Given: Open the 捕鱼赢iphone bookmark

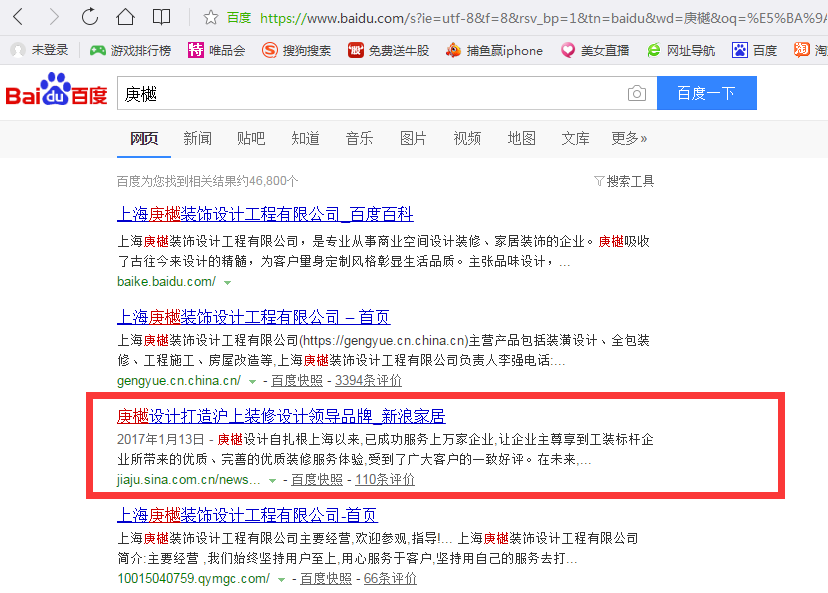Looking at the screenshot, I should [494, 50].
